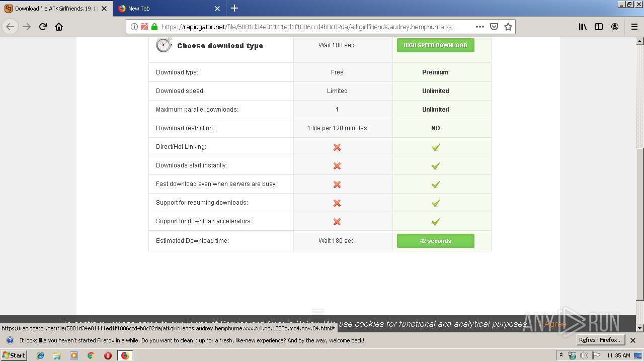The height and width of the screenshot is (362, 644).
Task: Click the stopwatch icon beside Choose download type
Action: pyautogui.click(x=164, y=45)
